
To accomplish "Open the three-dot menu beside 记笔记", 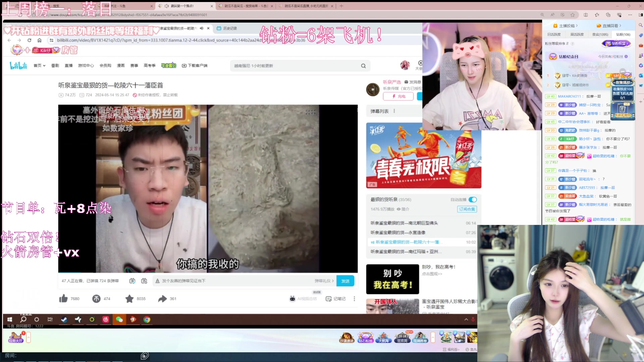I will (354, 299).
